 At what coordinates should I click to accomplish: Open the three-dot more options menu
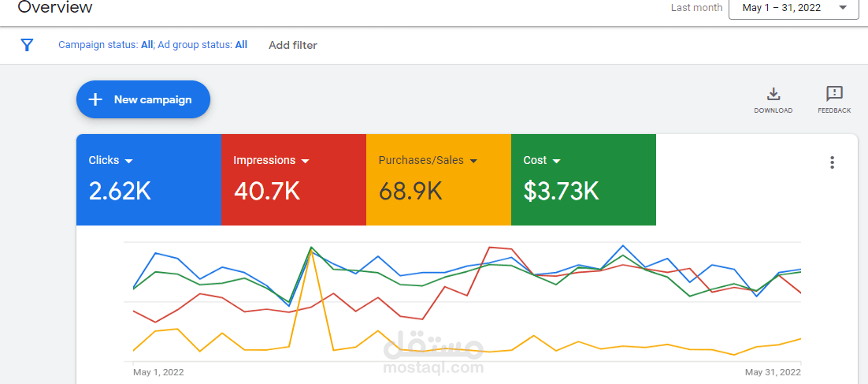point(832,162)
